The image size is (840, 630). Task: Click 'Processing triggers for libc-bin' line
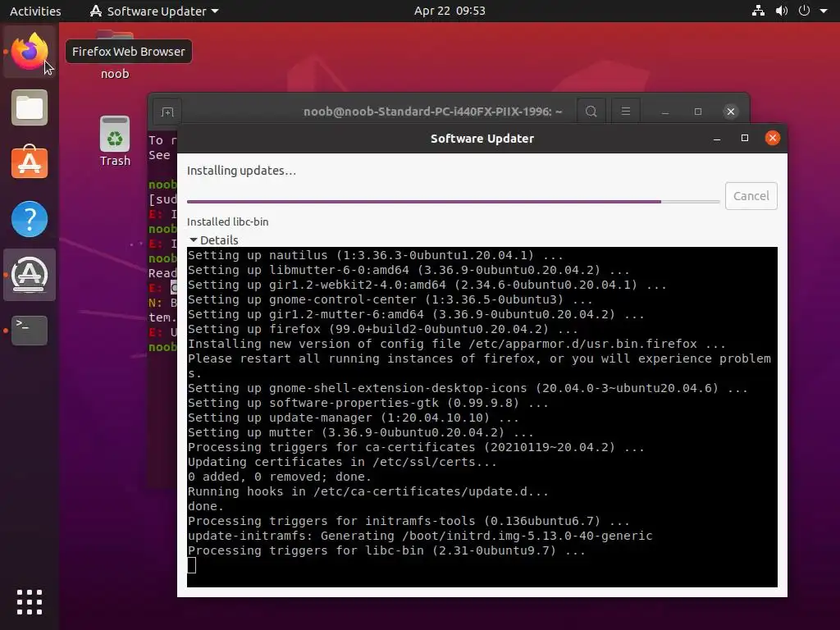click(x=387, y=550)
